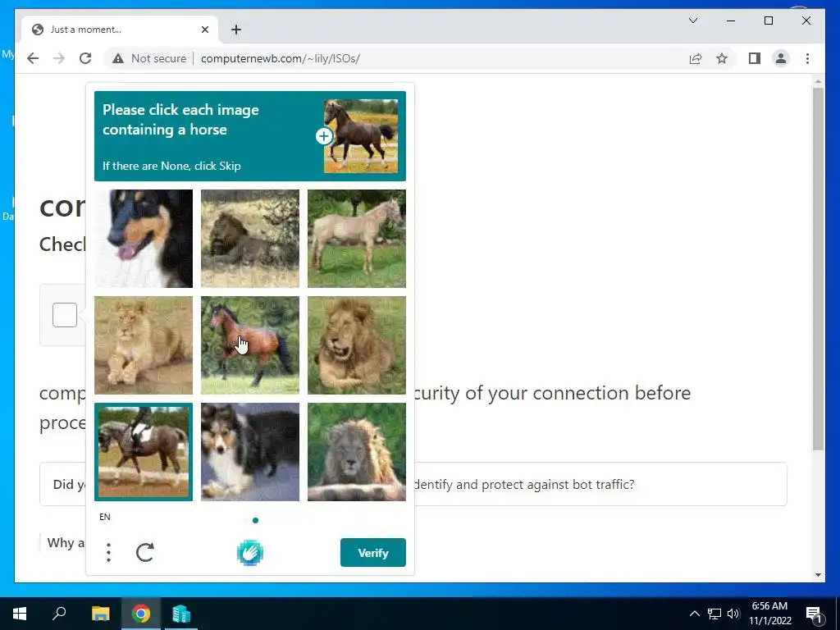The width and height of the screenshot is (840, 630).
Task: Click the hCaptcha hand logo
Action: coord(249,553)
